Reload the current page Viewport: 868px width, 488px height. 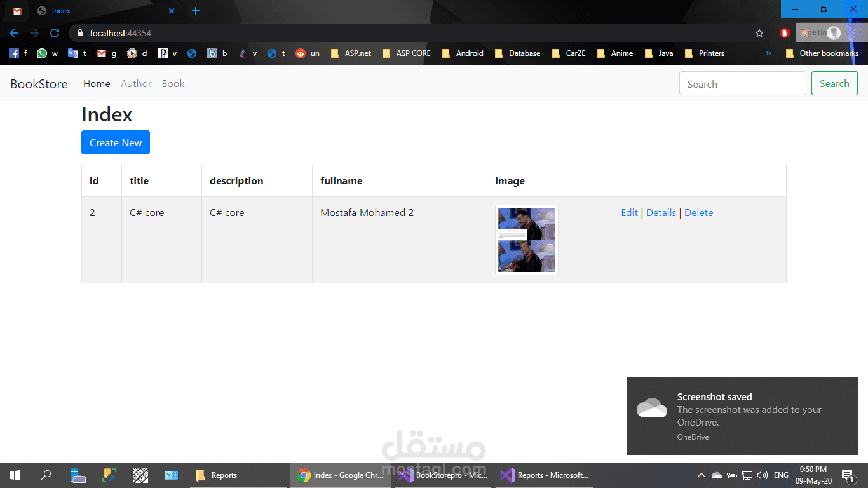(x=55, y=32)
